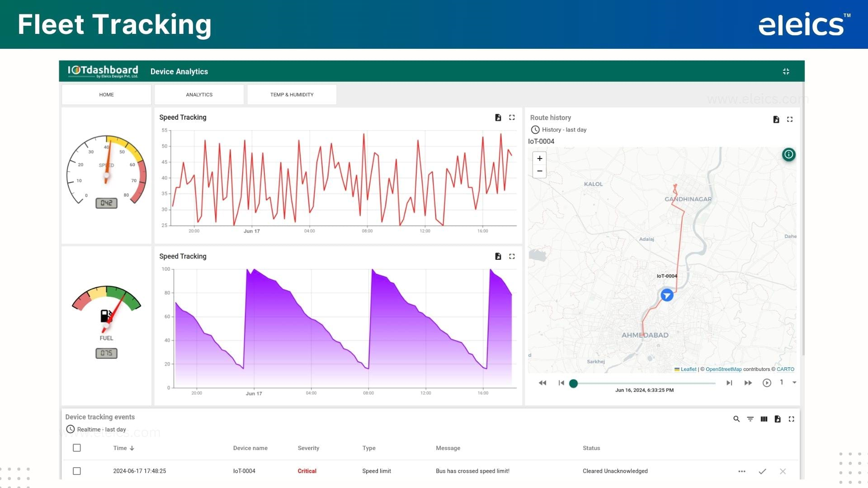Export data from the red Speed Tracking chart
The image size is (868, 488).
point(498,117)
